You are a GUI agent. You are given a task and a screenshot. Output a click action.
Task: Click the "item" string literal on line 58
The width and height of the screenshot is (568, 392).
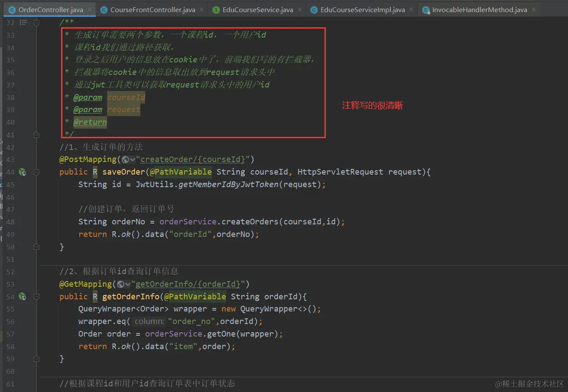183,347
